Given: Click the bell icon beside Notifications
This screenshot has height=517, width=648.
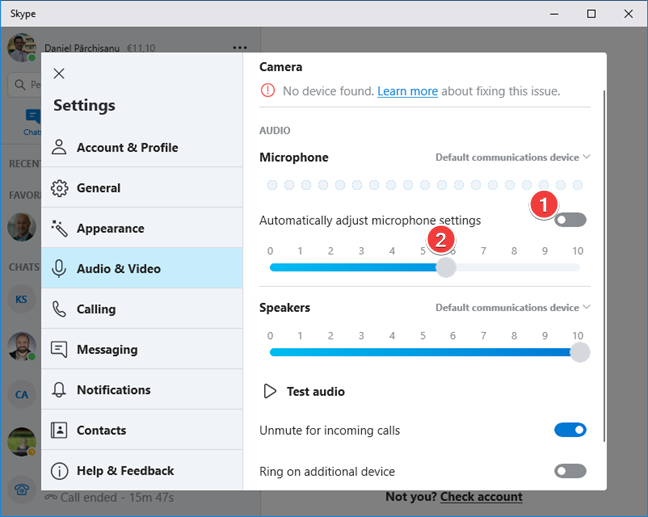Looking at the screenshot, I should point(59,390).
